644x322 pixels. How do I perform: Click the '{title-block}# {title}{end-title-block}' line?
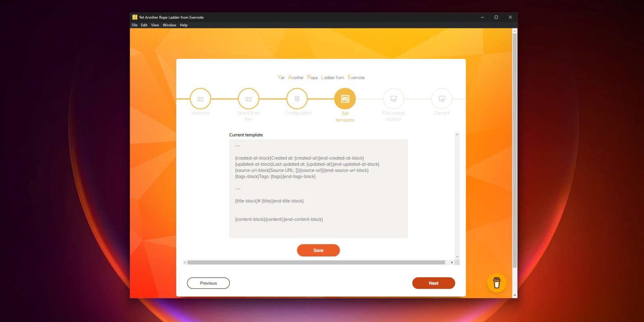(269, 201)
